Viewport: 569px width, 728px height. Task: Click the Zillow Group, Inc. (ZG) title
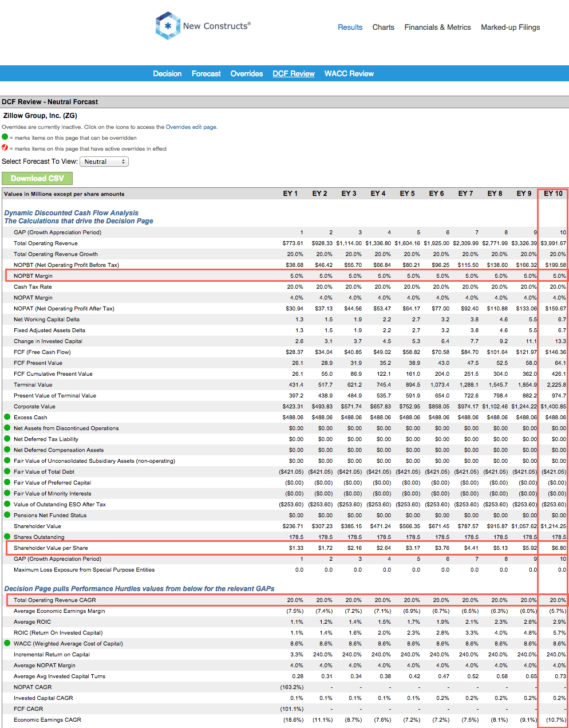pyautogui.click(x=40, y=116)
